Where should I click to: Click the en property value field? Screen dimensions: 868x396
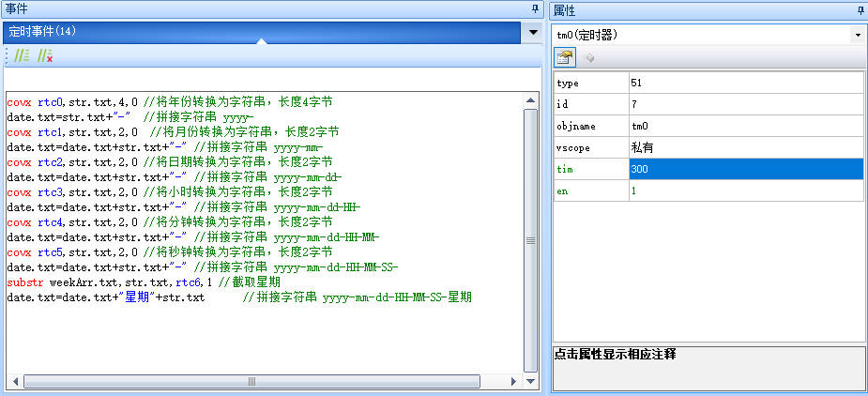pyautogui.click(x=746, y=190)
